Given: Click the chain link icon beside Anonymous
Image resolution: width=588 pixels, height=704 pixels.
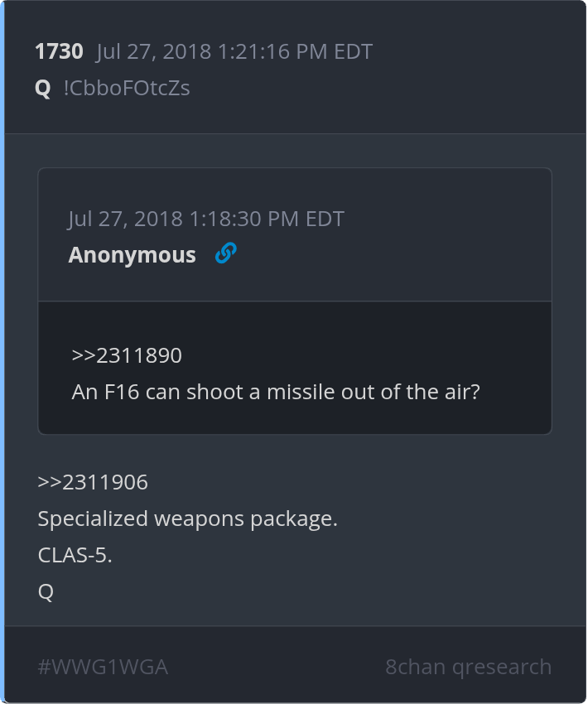Looking at the screenshot, I should [x=225, y=253].
